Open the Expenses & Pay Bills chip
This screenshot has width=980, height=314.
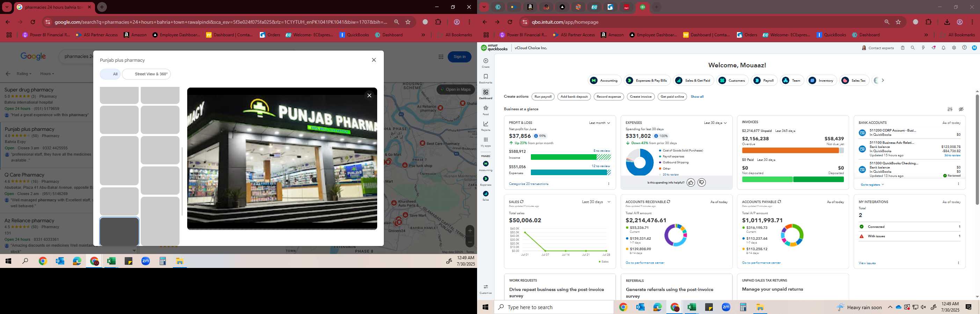647,80
